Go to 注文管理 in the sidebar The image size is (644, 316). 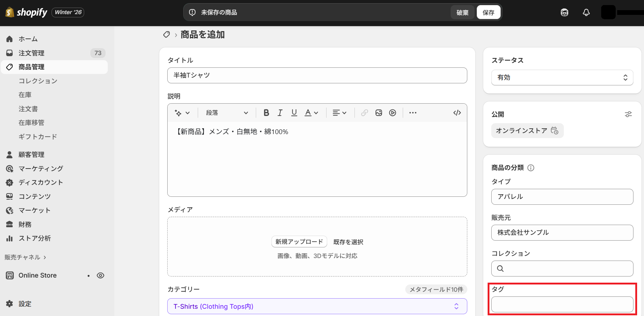(32, 53)
